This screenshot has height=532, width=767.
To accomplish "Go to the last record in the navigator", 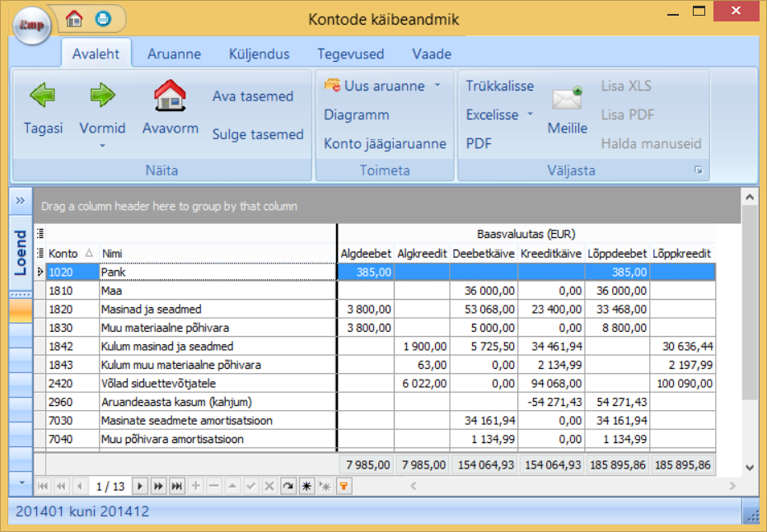I will click(176, 487).
